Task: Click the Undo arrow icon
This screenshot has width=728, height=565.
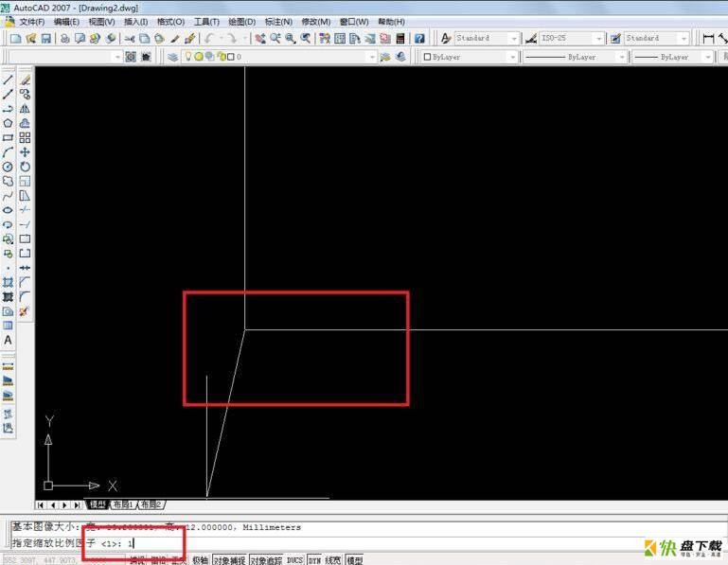Action: click(x=210, y=39)
